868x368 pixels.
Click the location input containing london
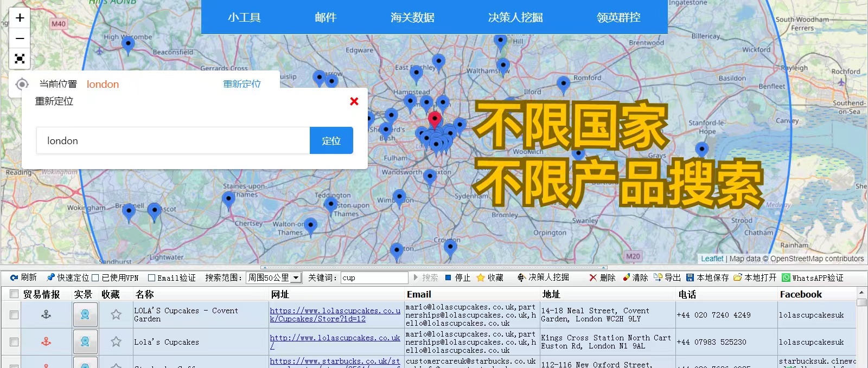coord(173,140)
